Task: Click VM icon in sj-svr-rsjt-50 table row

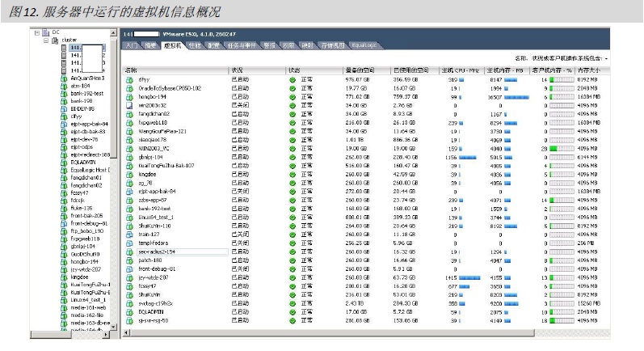Action: [130, 320]
